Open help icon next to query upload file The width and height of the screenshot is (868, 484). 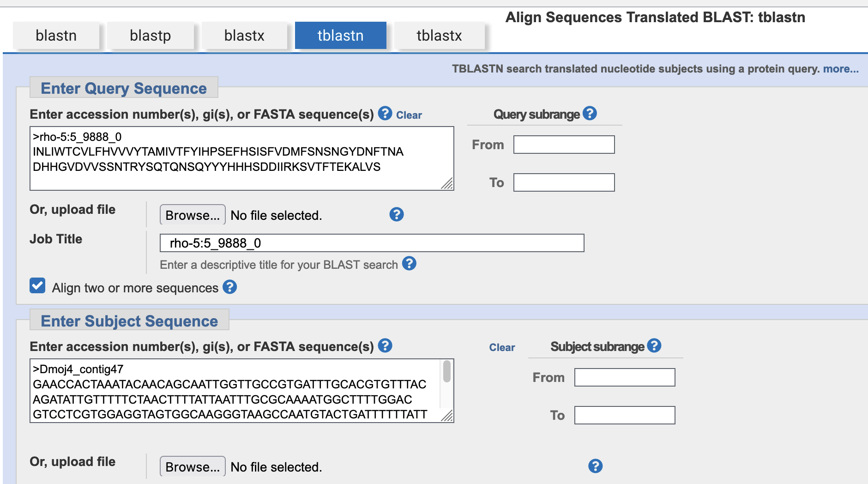397,214
